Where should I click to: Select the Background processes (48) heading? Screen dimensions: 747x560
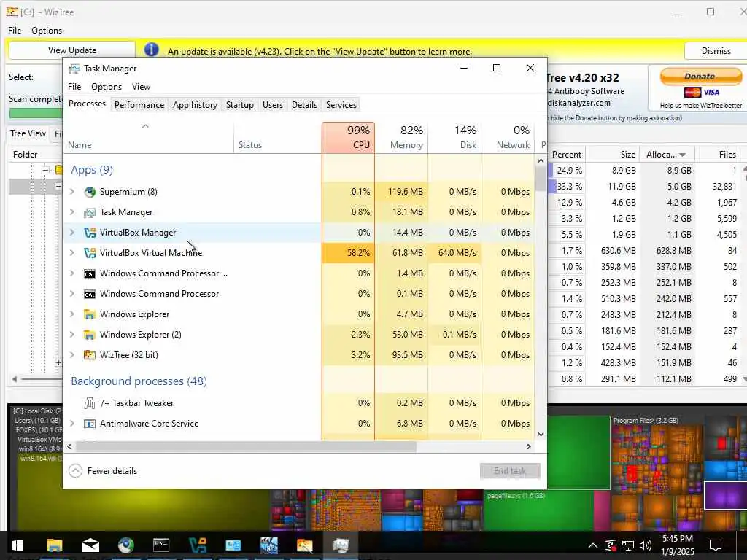[139, 381]
